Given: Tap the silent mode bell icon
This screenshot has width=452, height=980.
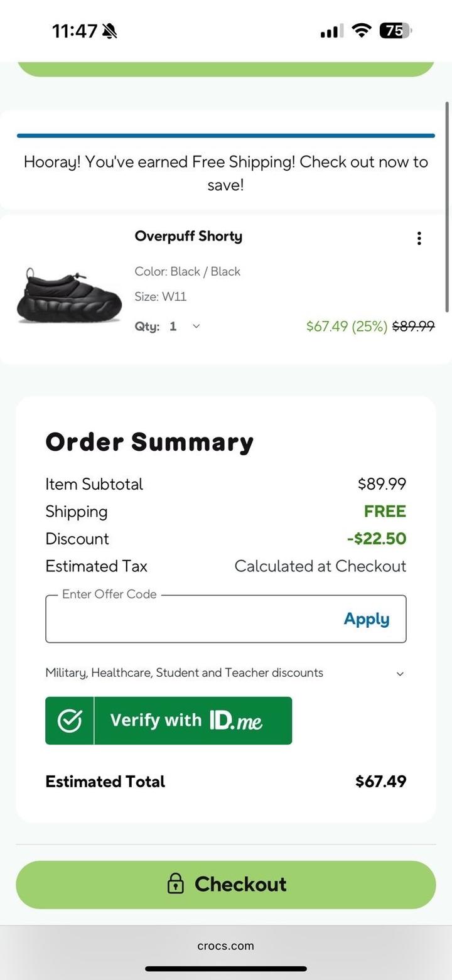Looking at the screenshot, I should point(110,30).
